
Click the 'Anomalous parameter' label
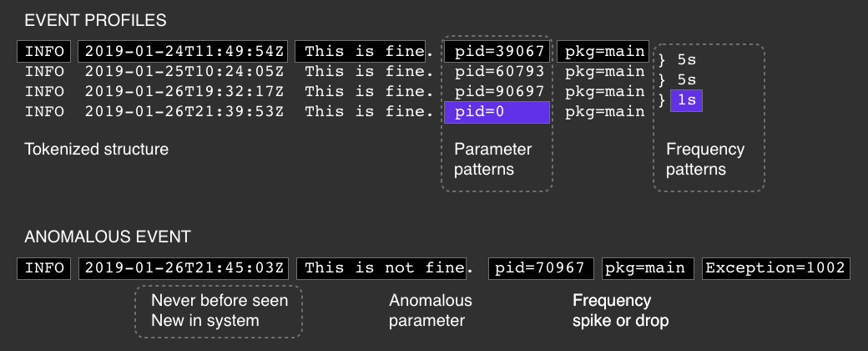(x=431, y=310)
